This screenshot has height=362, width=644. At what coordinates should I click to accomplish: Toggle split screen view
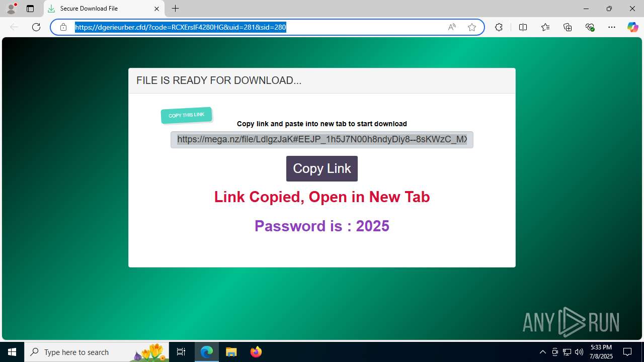tap(523, 27)
